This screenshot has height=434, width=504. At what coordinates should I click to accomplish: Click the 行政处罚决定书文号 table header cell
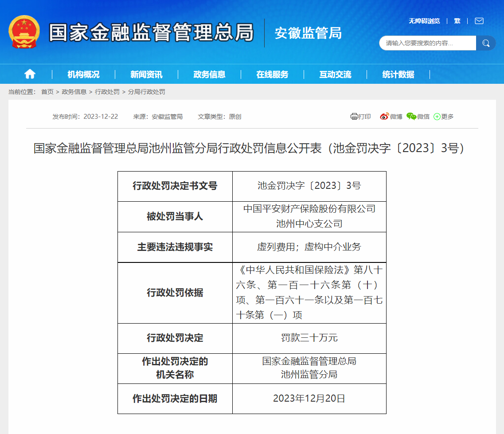click(x=175, y=186)
